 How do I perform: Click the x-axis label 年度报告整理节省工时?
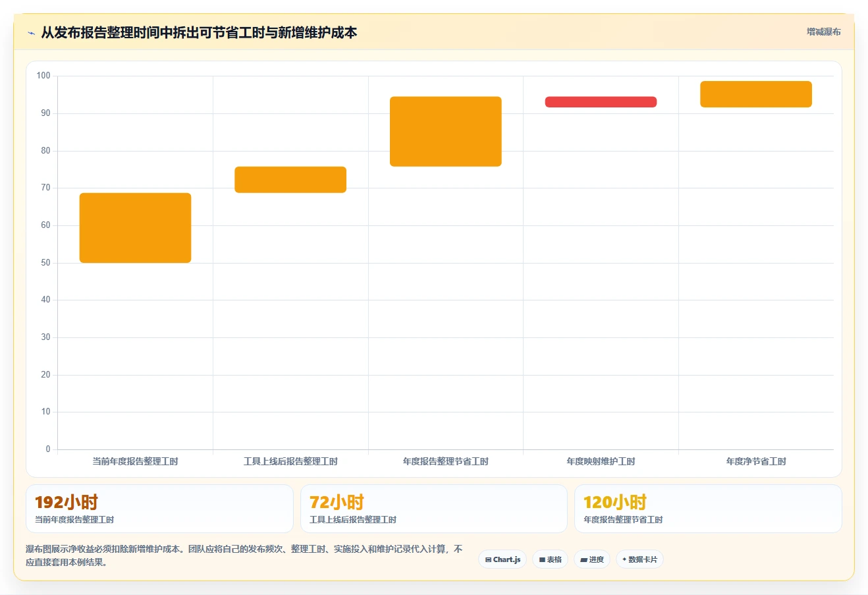coord(446,461)
